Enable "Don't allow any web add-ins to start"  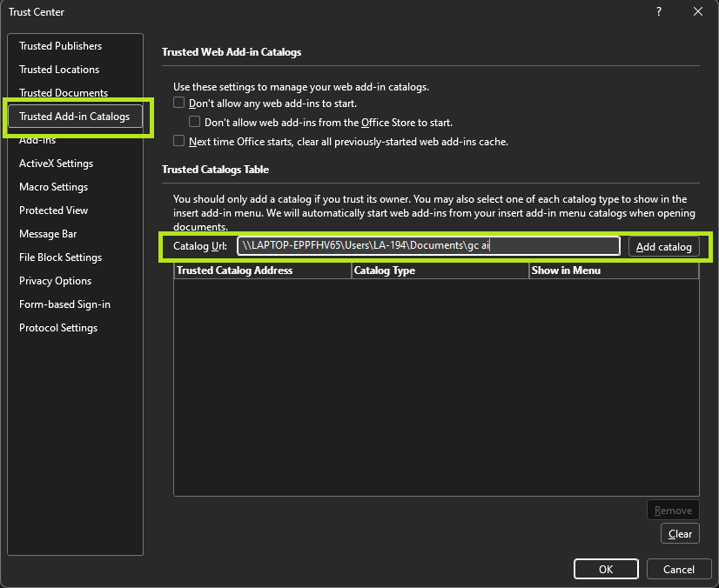(x=179, y=103)
